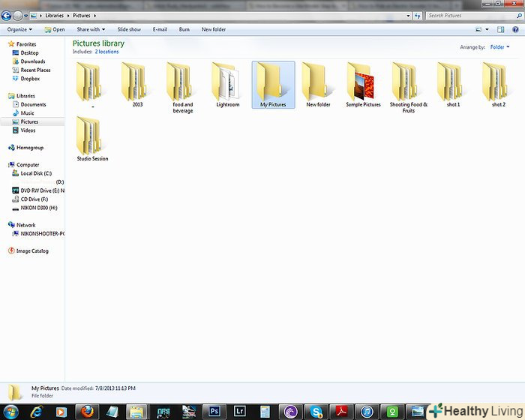Open the 2 locations link
This screenshot has width=525, height=420.
pos(106,52)
